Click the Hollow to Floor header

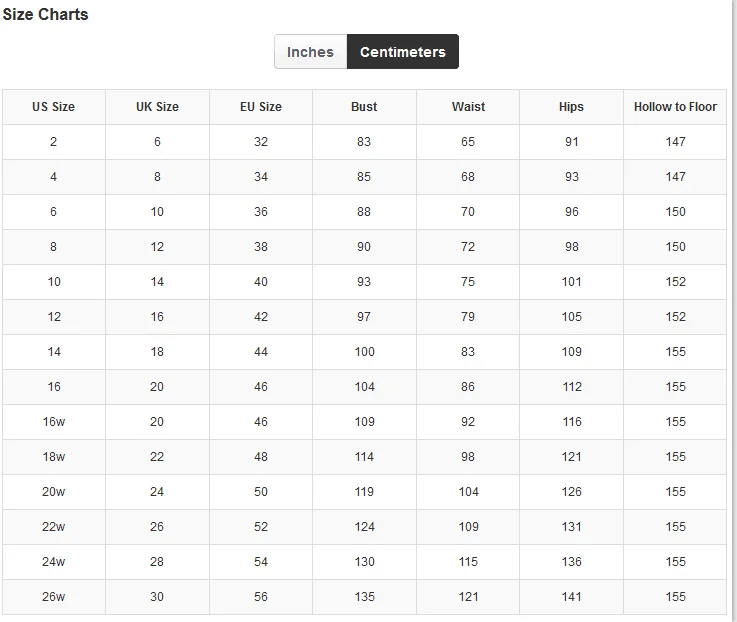click(x=675, y=107)
